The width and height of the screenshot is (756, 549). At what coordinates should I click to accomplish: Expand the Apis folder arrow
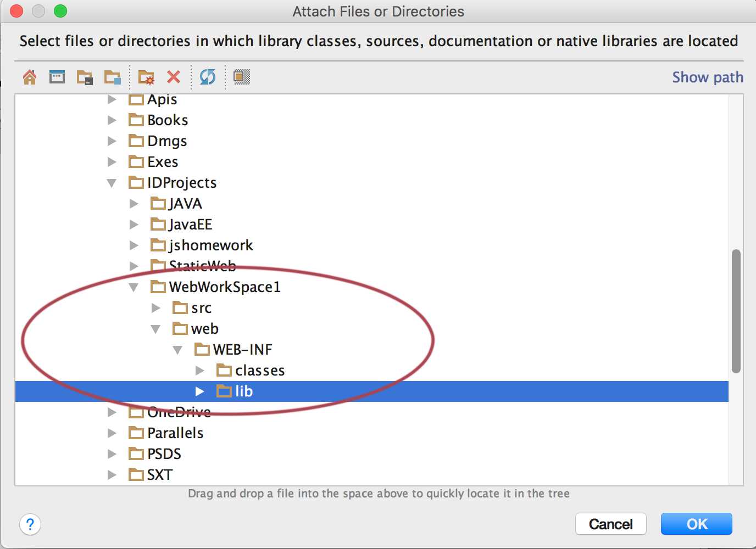coord(112,99)
